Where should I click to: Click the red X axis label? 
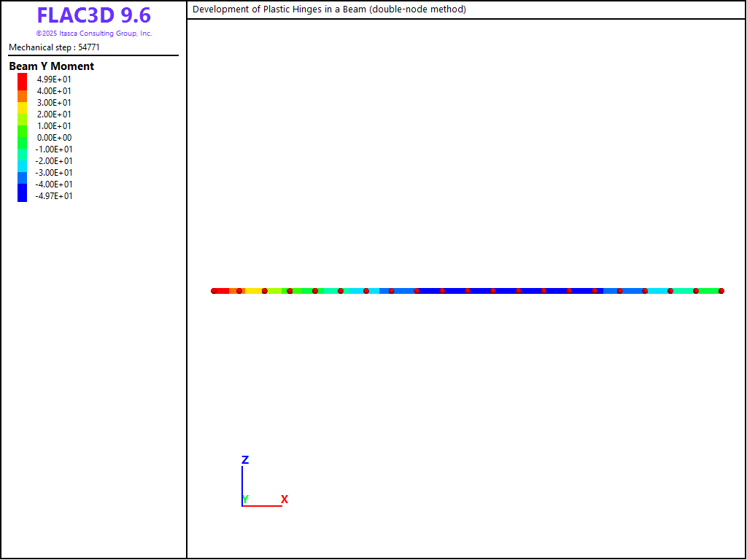click(285, 499)
